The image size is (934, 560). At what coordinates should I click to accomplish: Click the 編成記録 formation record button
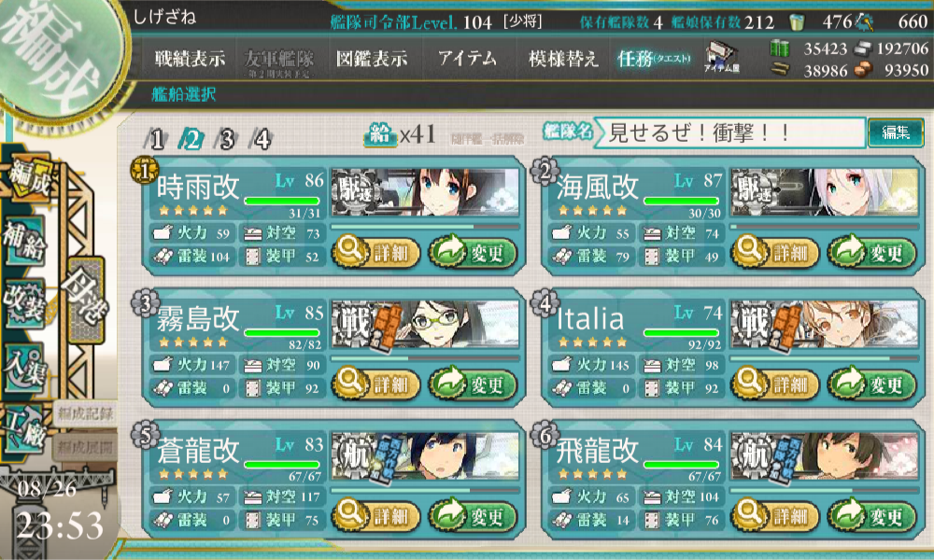(85, 413)
